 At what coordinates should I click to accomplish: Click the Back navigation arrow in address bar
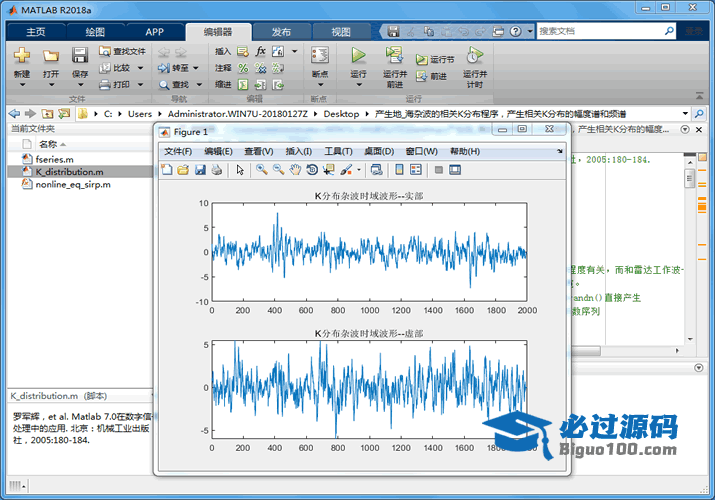click(x=15, y=113)
